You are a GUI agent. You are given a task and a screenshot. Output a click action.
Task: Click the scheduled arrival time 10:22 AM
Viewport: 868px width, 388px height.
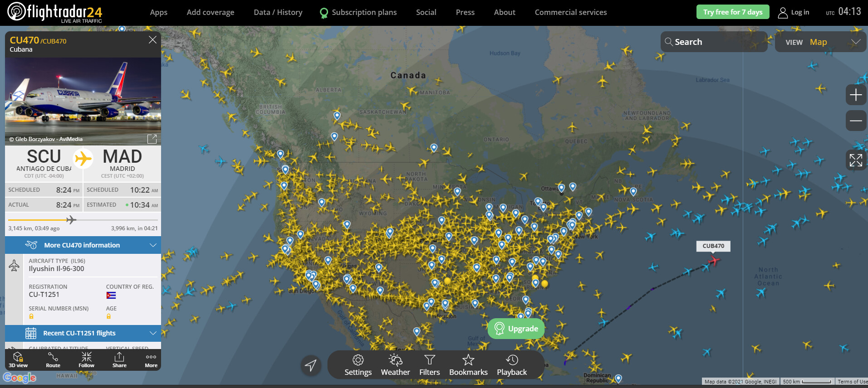pyautogui.click(x=144, y=190)
